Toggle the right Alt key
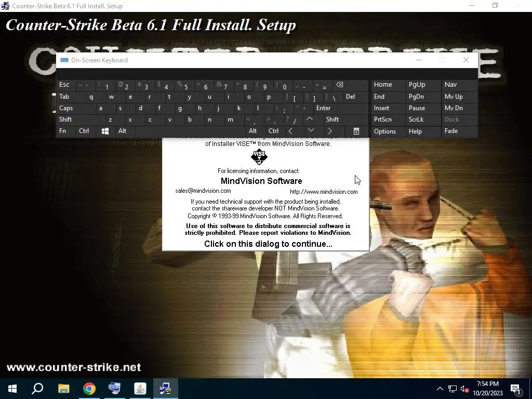The width and height of the screenshot is (532, 399). [x=255, y=131]
